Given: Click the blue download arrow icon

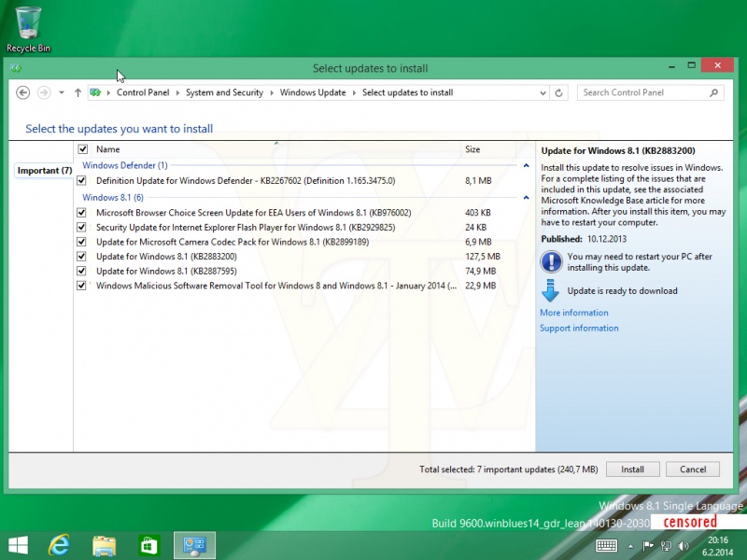Looking at the screenshot, I should [550, 290].
